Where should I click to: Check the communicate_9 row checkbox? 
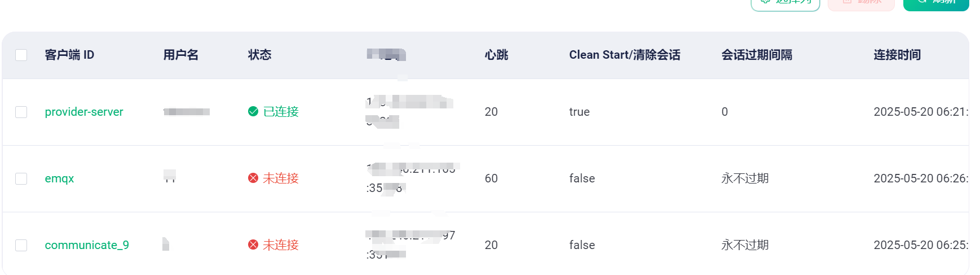click(x=21, y=245)
